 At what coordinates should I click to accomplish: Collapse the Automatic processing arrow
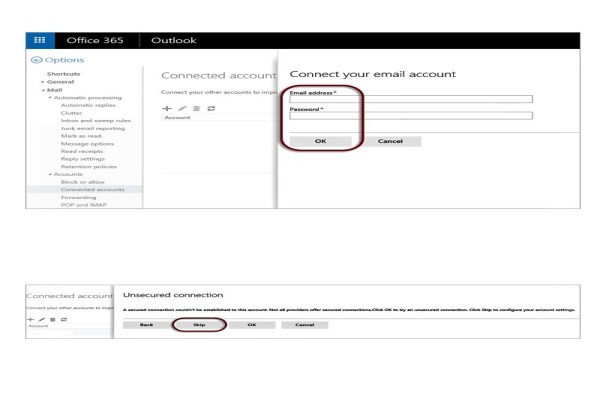[50, 98]
